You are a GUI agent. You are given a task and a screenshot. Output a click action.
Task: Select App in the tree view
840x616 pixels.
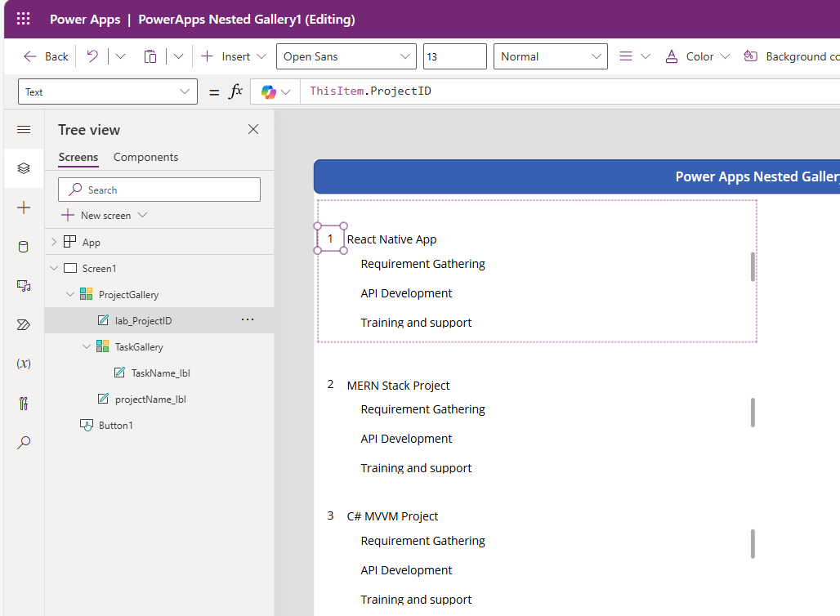(x=91, y=242)
